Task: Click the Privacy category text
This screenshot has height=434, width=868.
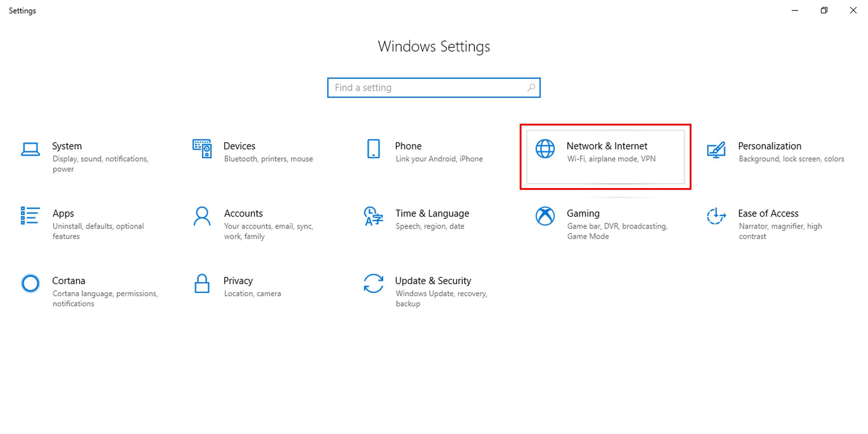Action: click(x=238, y=281)
